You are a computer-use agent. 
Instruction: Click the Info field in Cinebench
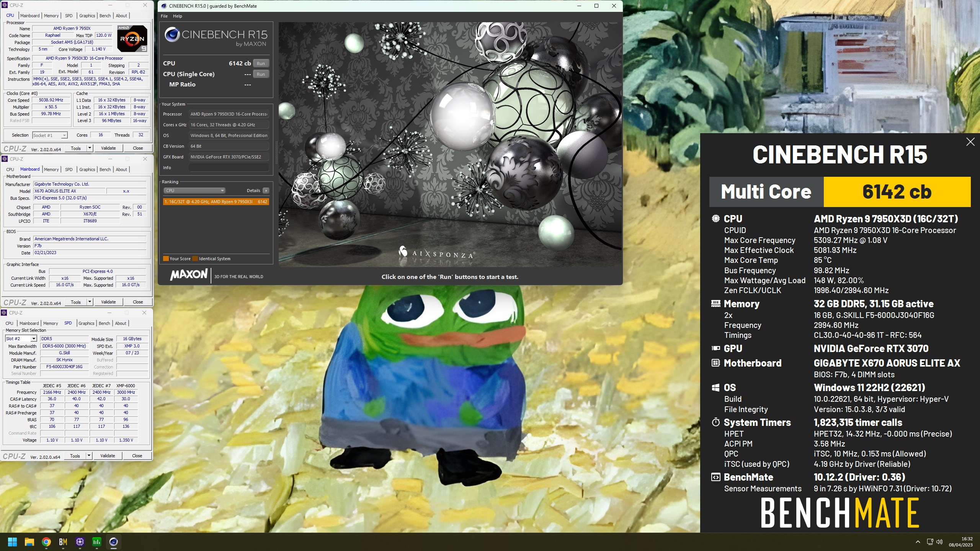(229, 168)
